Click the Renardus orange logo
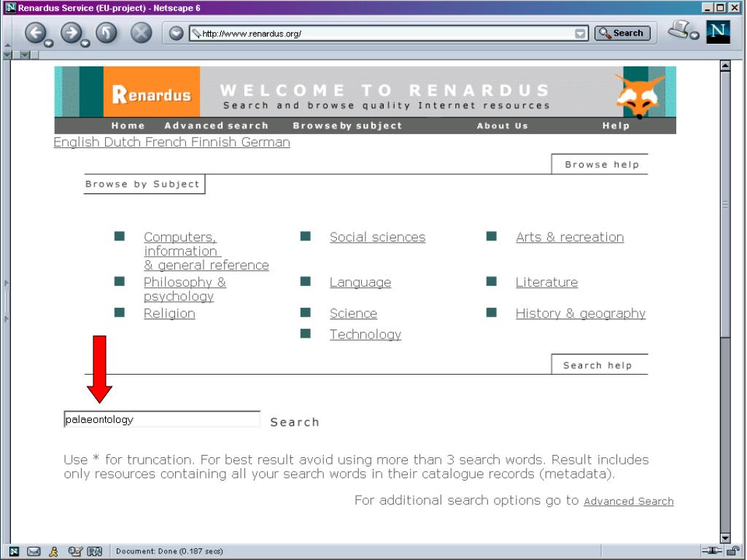The image size is (747, 560). tap(152, 92)
